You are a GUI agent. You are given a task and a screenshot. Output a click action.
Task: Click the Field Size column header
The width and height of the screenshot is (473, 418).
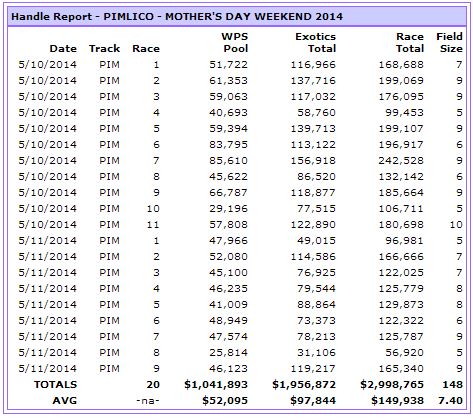[449, 43]
